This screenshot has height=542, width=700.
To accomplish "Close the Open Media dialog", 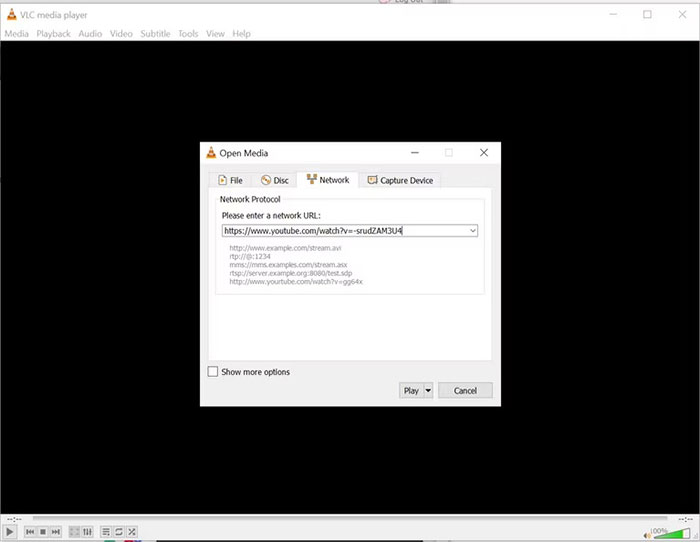I will click(x=484, y=153).
